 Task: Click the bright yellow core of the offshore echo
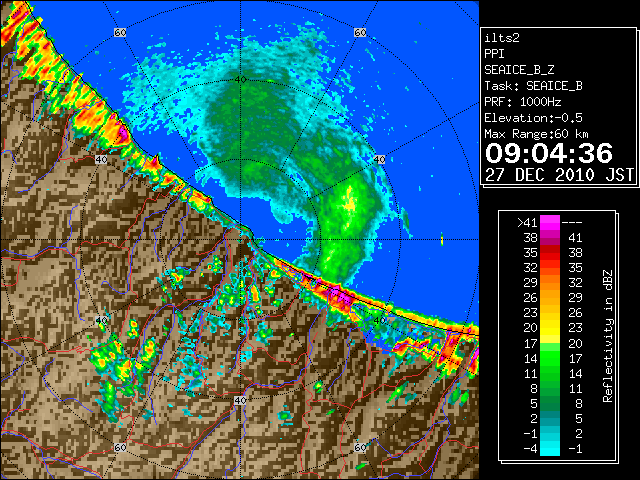[350, 202]
